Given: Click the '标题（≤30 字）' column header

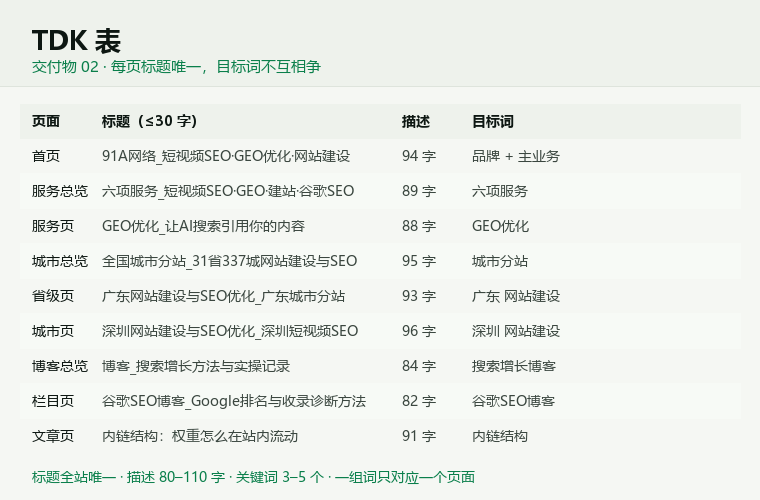Looking at the screenshot, I should pyautogui.click(x=149, y=121).
